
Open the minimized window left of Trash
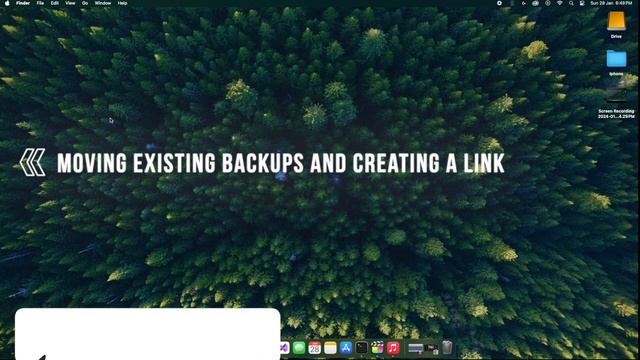click(431, 348)
